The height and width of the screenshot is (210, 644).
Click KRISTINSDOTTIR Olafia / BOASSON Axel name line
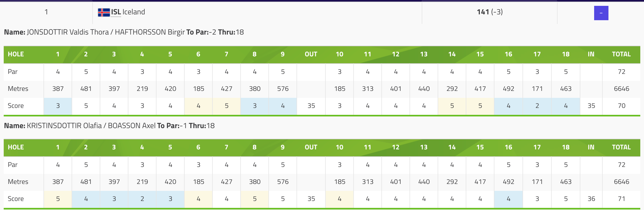(109, 126)
